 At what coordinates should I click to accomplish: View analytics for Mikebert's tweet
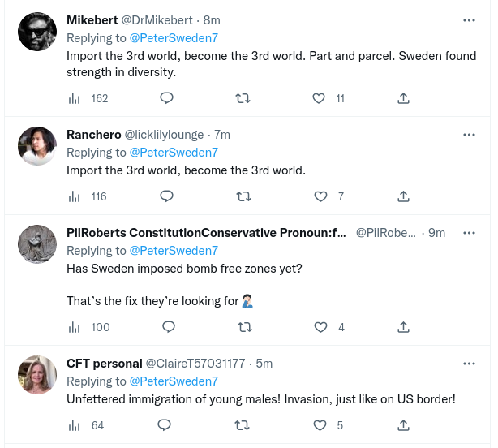[75, 98]
